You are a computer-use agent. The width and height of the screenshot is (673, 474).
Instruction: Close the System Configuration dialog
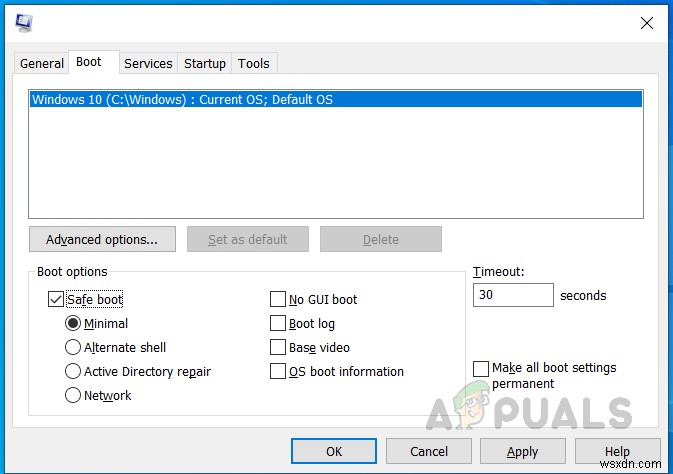point(646,23)
